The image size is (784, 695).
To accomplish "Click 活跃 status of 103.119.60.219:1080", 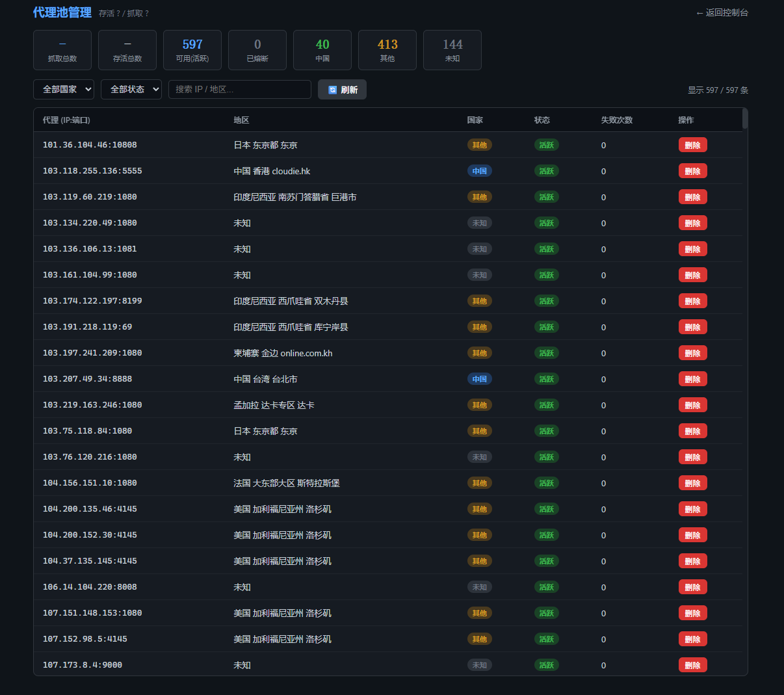I will click(547, 197).
